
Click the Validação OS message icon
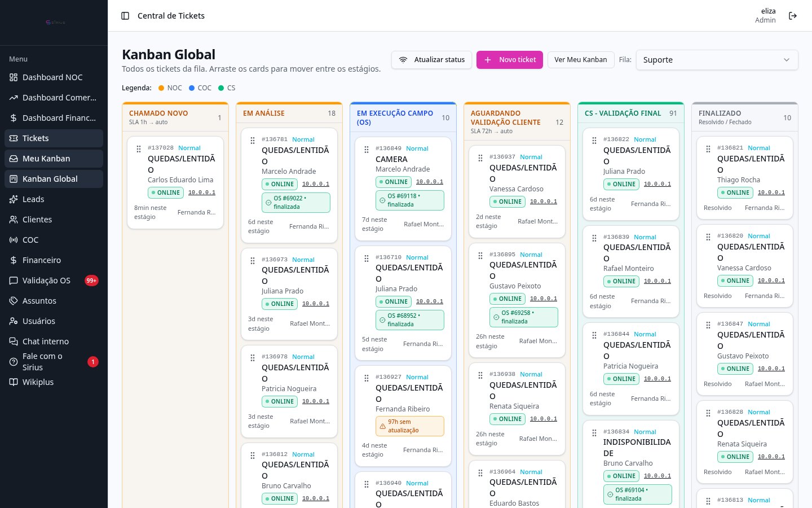[x=14, y=281]
